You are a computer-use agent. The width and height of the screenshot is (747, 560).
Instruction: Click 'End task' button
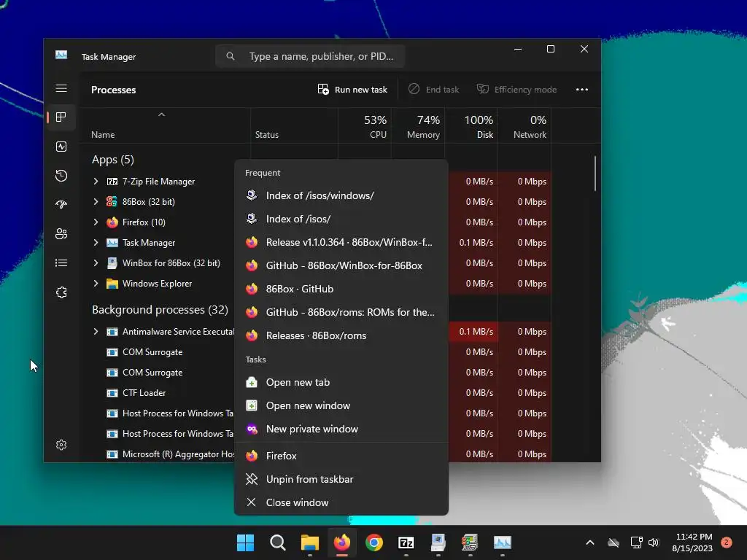click(433, 90)
